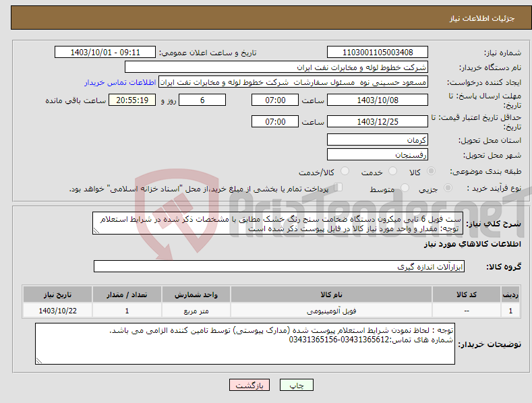Click the فویل آلومینیومی item name cell
Viewport: 532px width, 403px height.
click(x=331, y=311)
